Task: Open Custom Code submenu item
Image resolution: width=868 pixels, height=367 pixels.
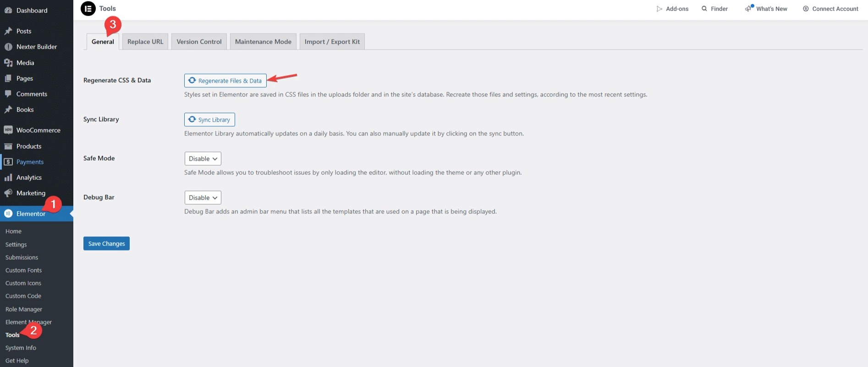Action: [23, 296]
